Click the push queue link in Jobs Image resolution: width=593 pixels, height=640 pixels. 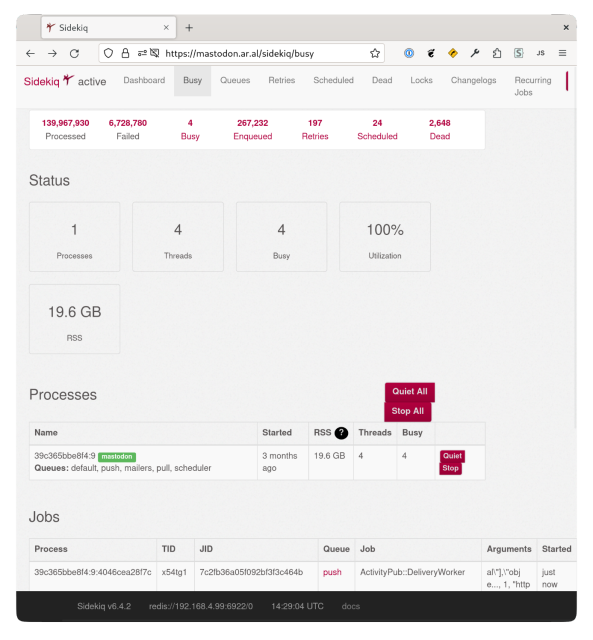pyautogui.click(x=332, y=573)
